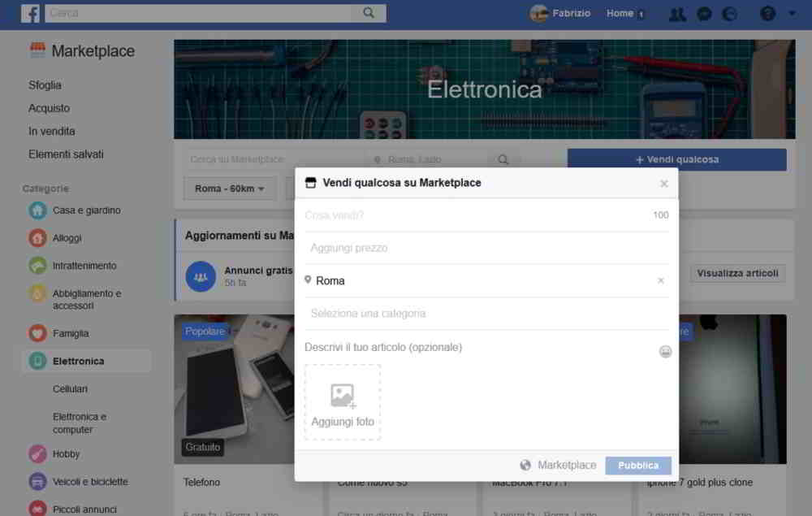Open Seleziona una categoria dropdown
The image size is (812, 516).
pyautogui.click(x=486, y=314)
